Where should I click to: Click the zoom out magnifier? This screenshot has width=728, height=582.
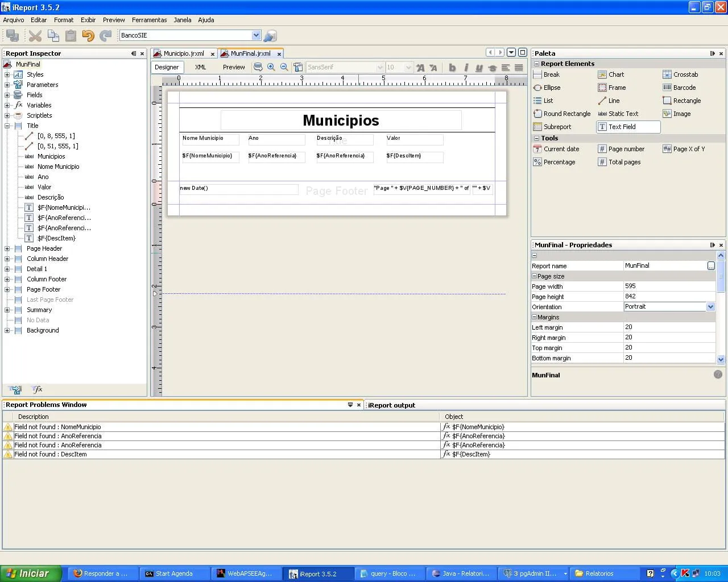[x=284, y=67]
